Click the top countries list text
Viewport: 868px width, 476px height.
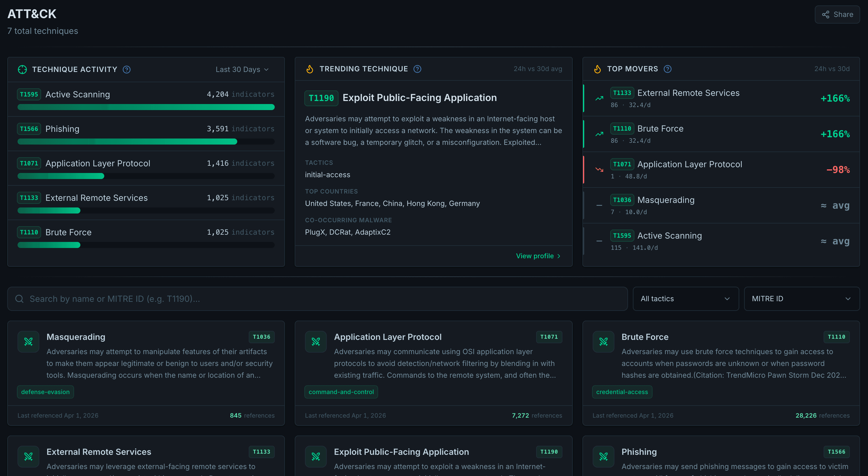click(392, 203)
